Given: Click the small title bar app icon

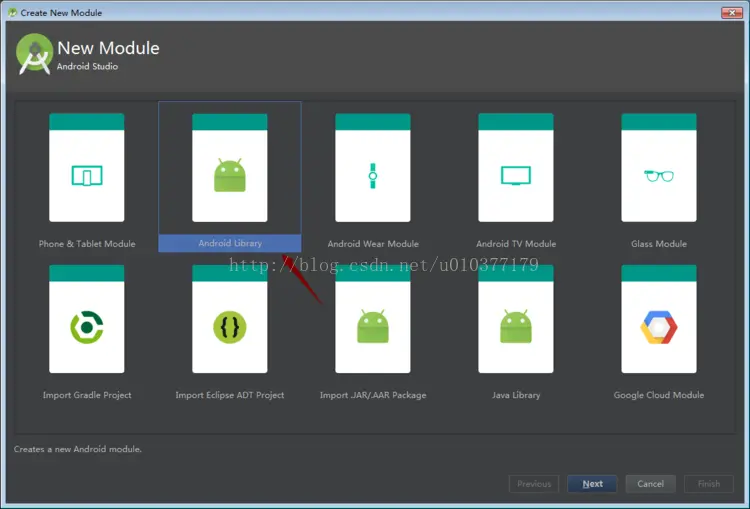Looking at the screenshot, I should point(12,12).
